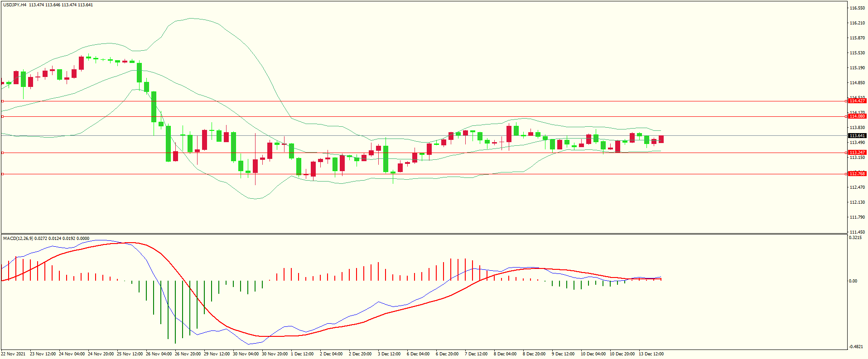The height and width of the screenshot is (359, 868).
Task: Click the 0.00 MACD zero level label
Action: click(x=853, y=281)
